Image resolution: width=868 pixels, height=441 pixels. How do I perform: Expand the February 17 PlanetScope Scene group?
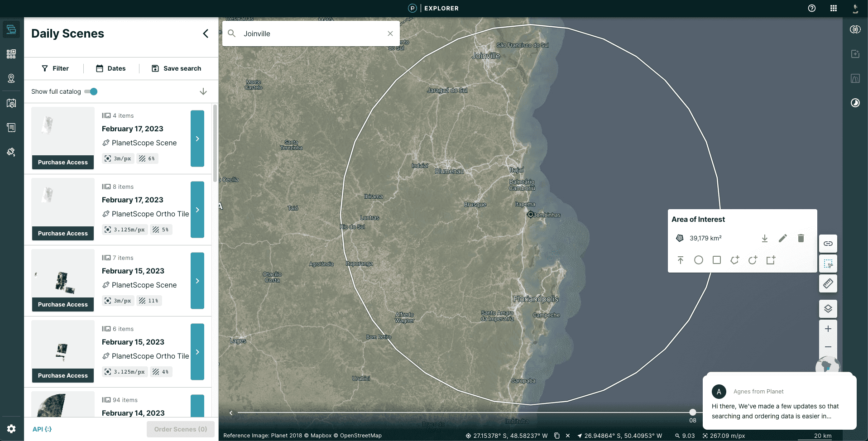[x=197, y=139]
